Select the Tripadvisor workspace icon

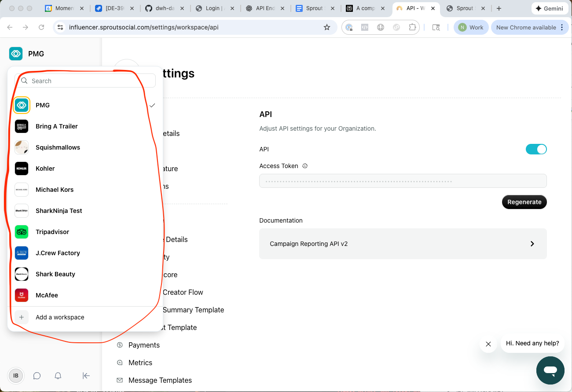pos(22,232)
